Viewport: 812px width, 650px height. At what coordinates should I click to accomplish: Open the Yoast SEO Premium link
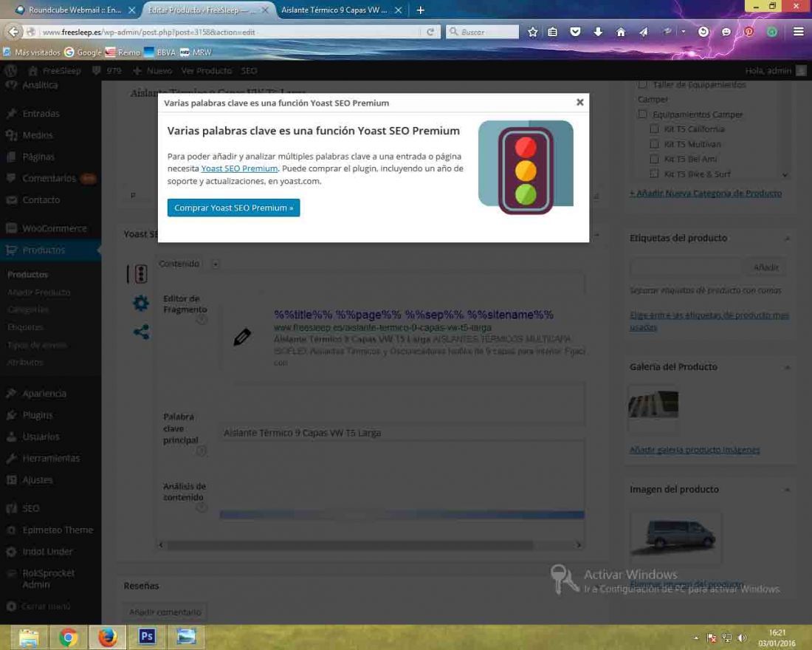(x=239, y=168)
